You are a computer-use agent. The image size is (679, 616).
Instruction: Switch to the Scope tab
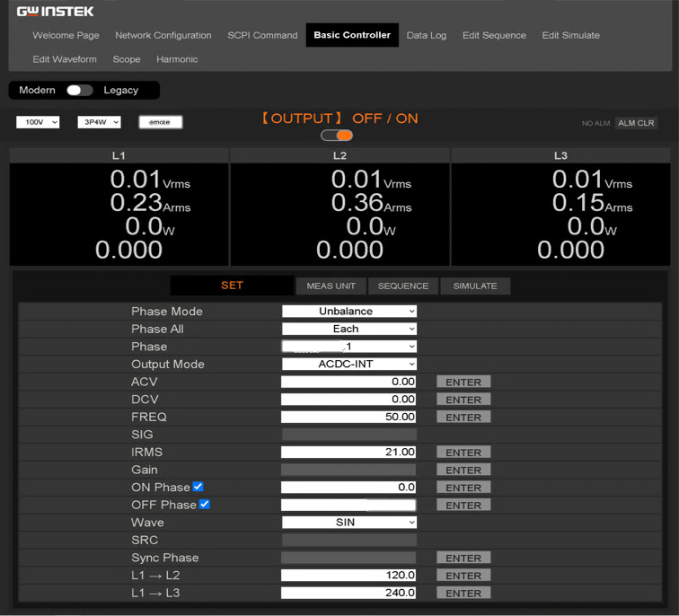pos(127,59)
